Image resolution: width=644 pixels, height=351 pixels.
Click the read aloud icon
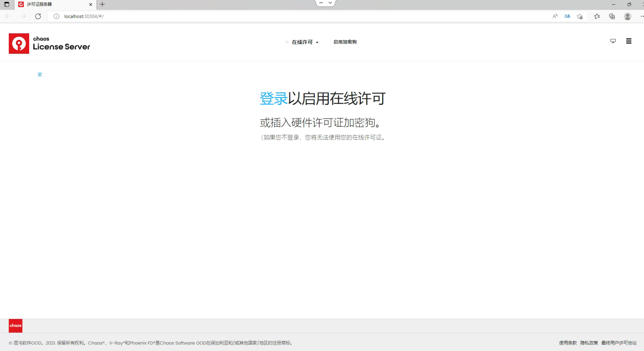click(x=555, y=16)
